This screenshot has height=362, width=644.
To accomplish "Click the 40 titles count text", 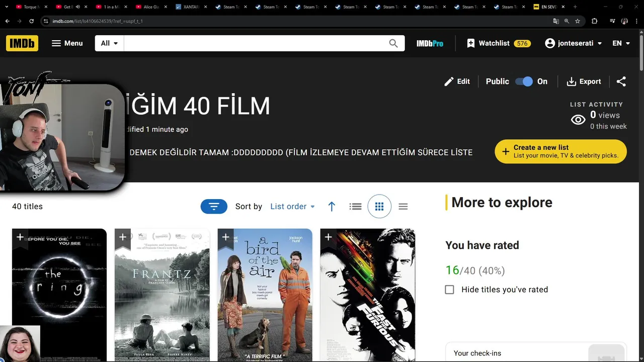I will (27, 207).
